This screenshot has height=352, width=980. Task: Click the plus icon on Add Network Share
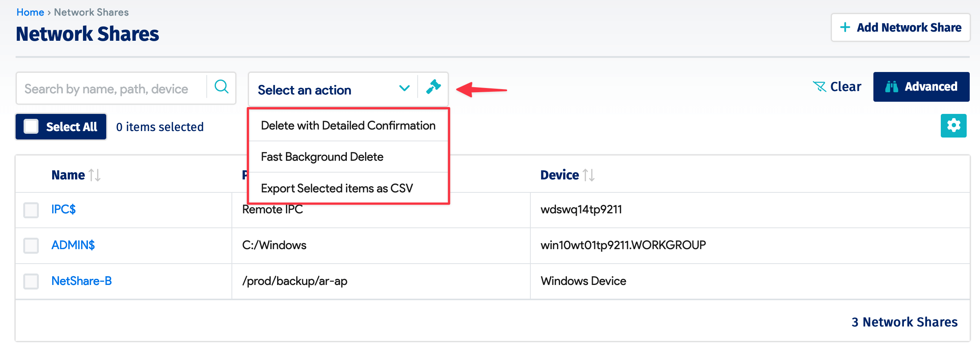pos(845,27)
